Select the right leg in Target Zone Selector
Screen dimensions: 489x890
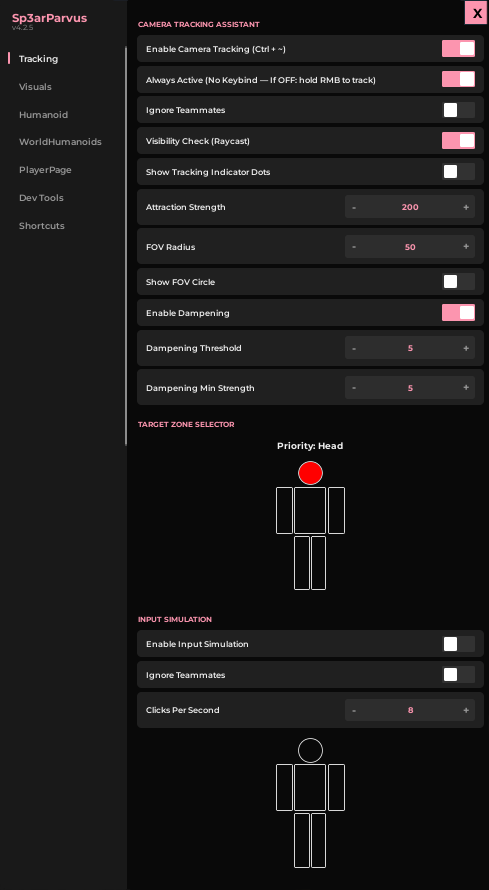point(318,562)
